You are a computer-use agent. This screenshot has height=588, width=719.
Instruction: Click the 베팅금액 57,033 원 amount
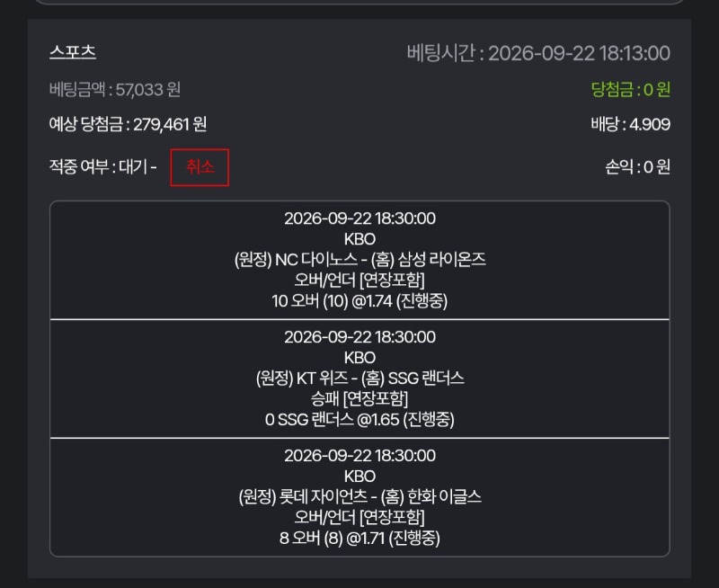point(115,89)
